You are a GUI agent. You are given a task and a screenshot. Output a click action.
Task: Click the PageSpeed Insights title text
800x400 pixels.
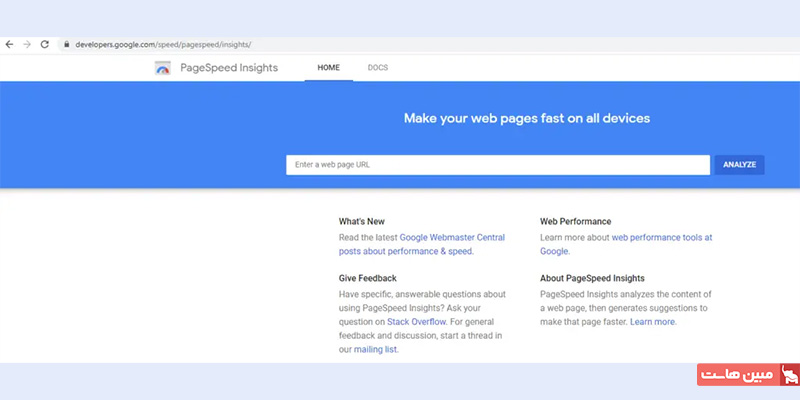[229, 68]
